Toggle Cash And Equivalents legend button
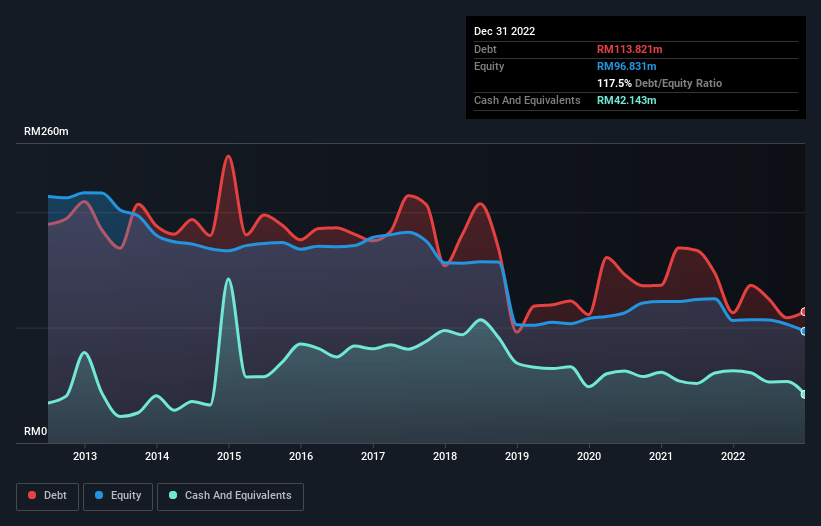Image resolution: width=821 pixels, height=526 pixels. click(230, 496)
